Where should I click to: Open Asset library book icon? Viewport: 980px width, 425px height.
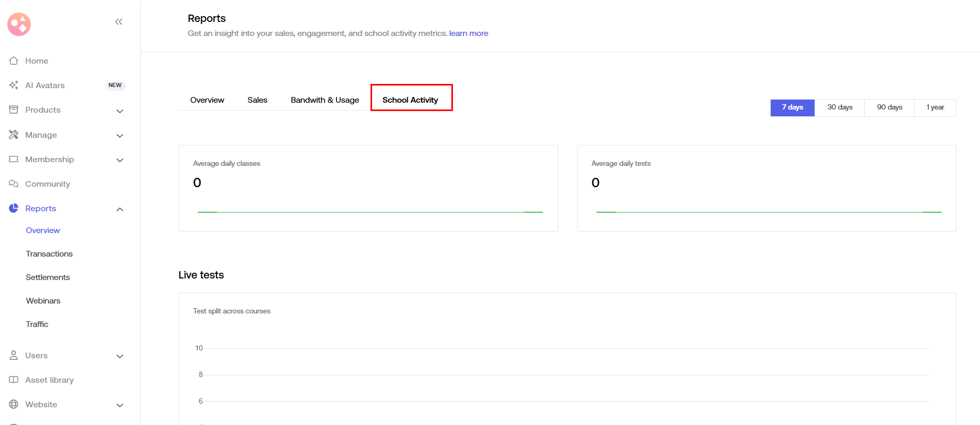(x=14, y=380)
